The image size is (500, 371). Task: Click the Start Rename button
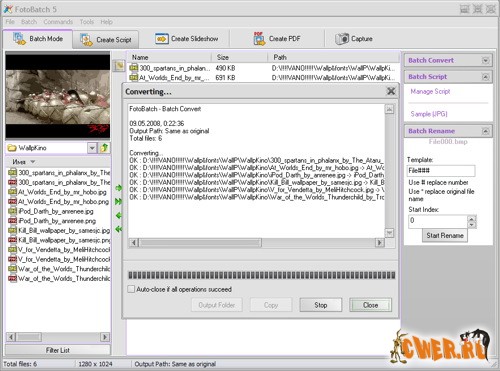click(x=445, y=235)
